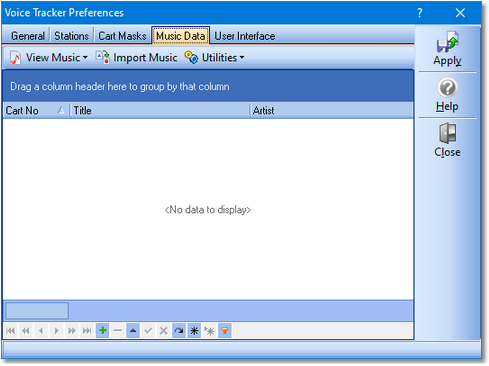Refresh data with the curved arrow icon

click(179, 331)
